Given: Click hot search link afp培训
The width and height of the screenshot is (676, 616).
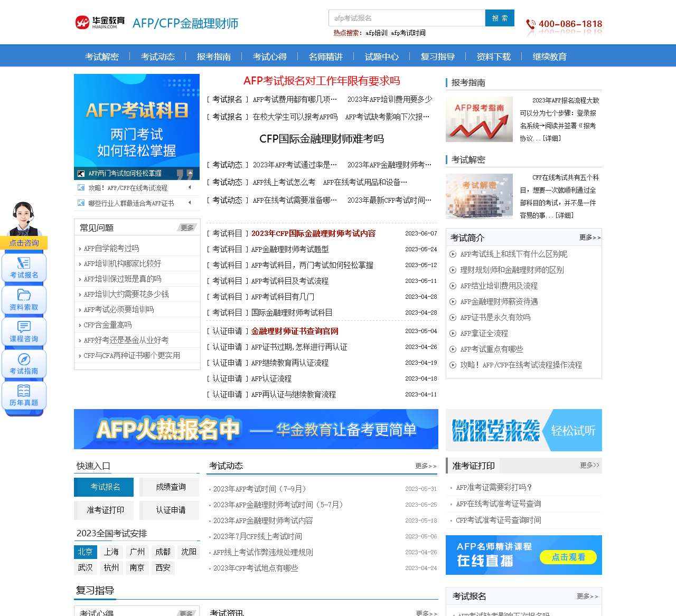Looking at the screenshot, I should click(x=377, y=33).
